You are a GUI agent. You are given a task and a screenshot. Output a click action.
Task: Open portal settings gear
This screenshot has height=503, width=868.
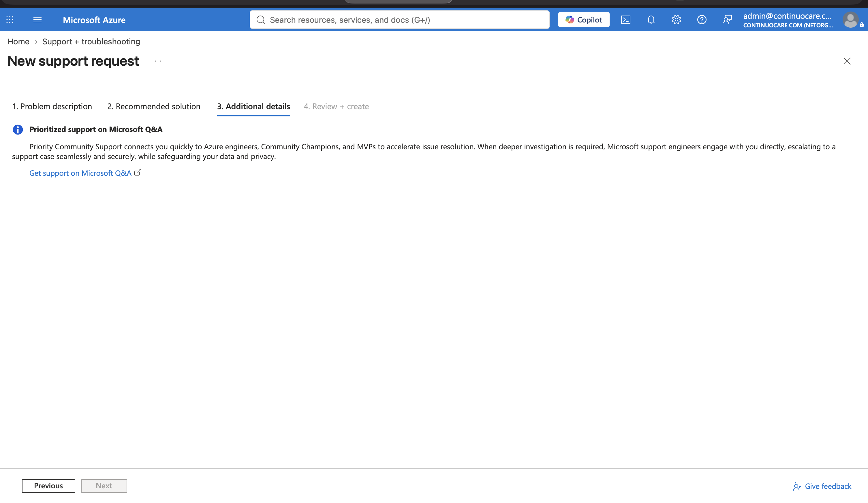tap(677, 20)
